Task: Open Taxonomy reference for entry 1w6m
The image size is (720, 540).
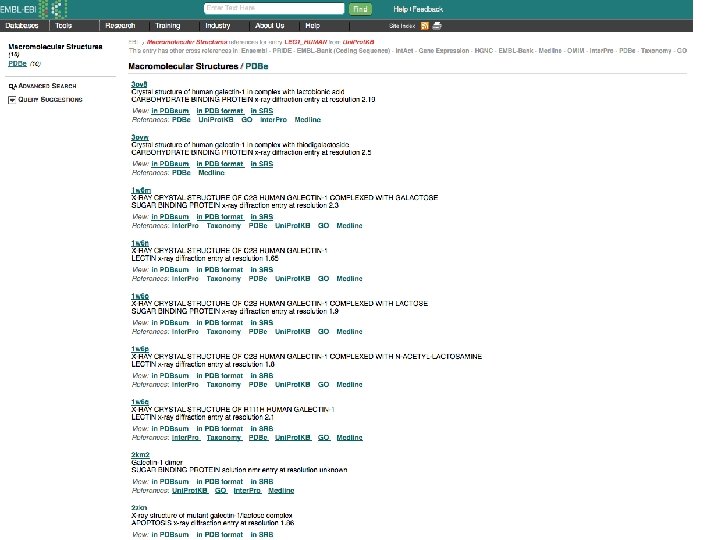Action: (x=224, y=225)
